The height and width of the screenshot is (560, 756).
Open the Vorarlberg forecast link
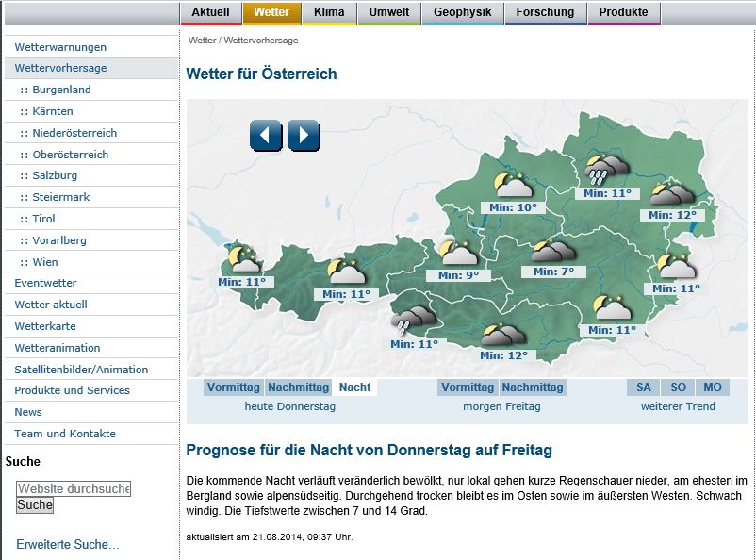(x=59, y=240)
